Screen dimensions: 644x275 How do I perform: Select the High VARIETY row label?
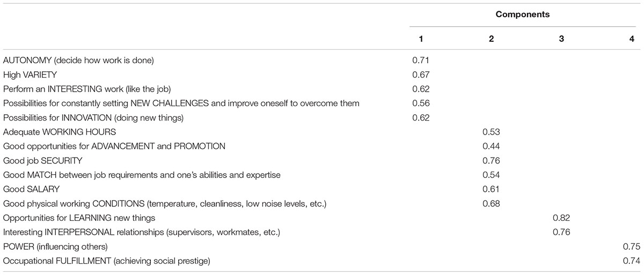[27, 75]
